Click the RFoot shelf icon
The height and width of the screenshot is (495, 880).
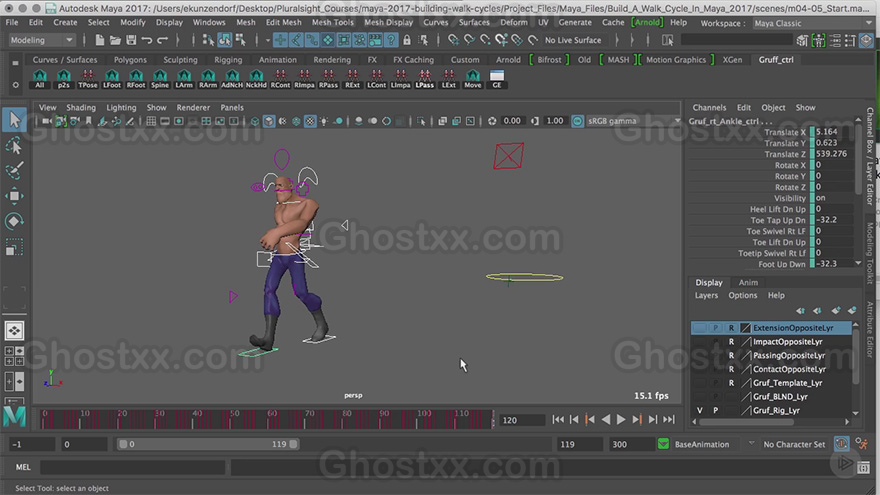[x=136, y=79]
